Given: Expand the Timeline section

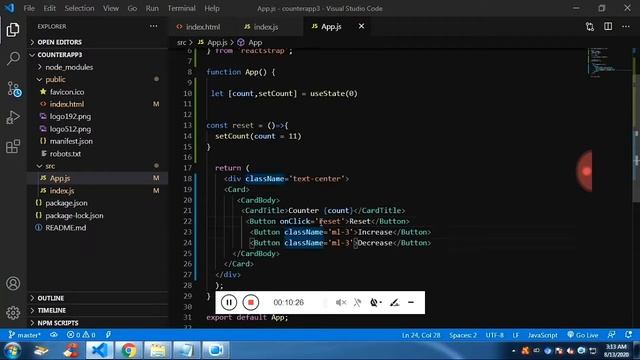Looking at the screenshot, I should [x=98, y=311].
